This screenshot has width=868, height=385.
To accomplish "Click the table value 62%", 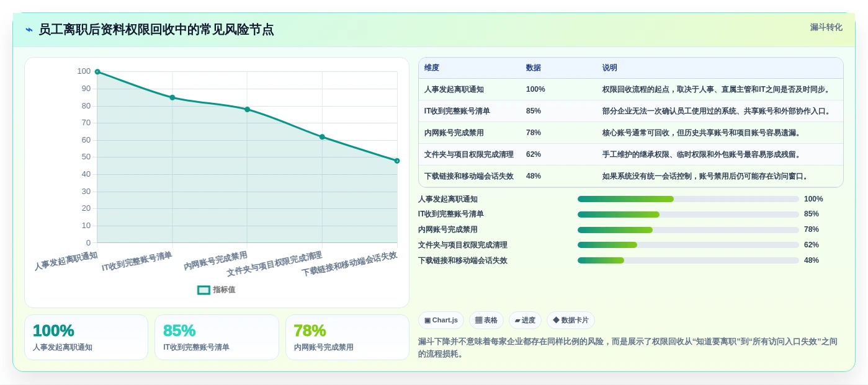I will click(534, 154).
